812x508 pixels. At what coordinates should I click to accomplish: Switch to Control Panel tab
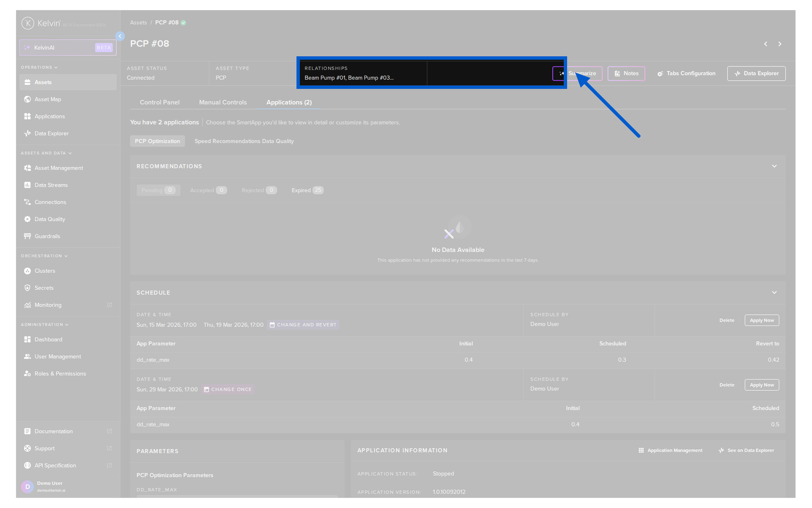tap(159, 102)
